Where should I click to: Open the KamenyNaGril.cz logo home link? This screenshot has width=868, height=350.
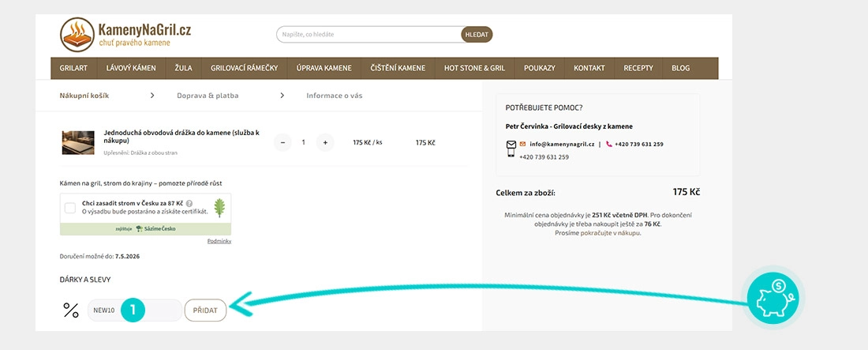tap(125, 35)
